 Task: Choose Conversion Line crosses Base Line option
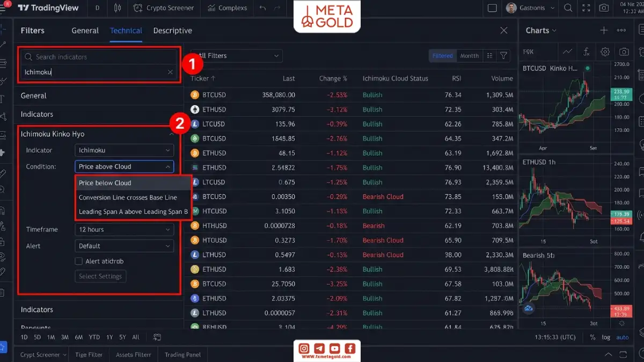(133, 197)
